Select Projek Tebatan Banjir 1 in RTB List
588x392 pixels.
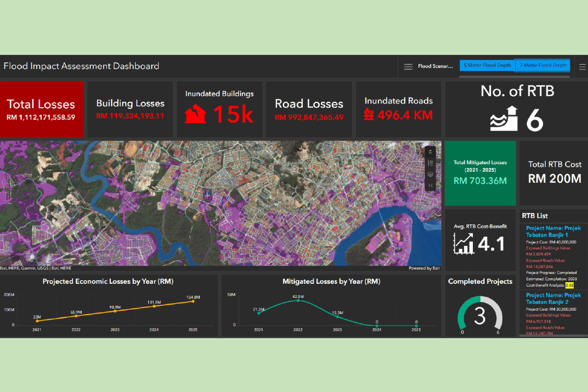click(553, 231)
